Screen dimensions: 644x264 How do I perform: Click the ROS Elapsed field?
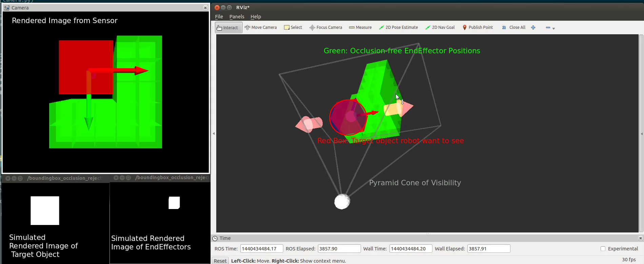(x=339, y=249)
